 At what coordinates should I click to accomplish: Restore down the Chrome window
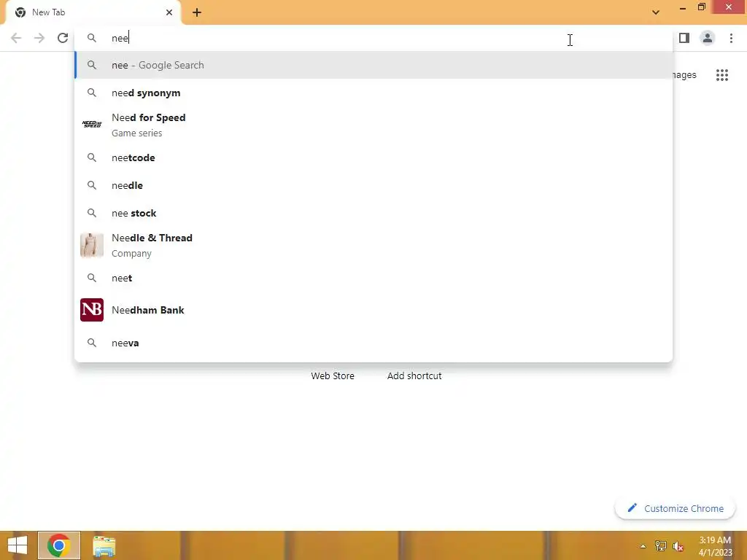(702, 7)
